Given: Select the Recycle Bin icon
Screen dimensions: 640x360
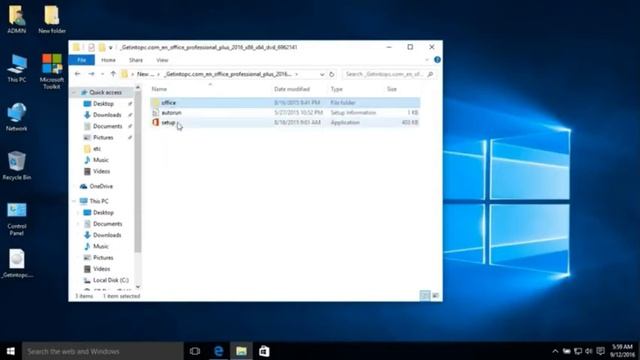Looking at the screenshot, I should pyautogui.click(x=16, y=166).
